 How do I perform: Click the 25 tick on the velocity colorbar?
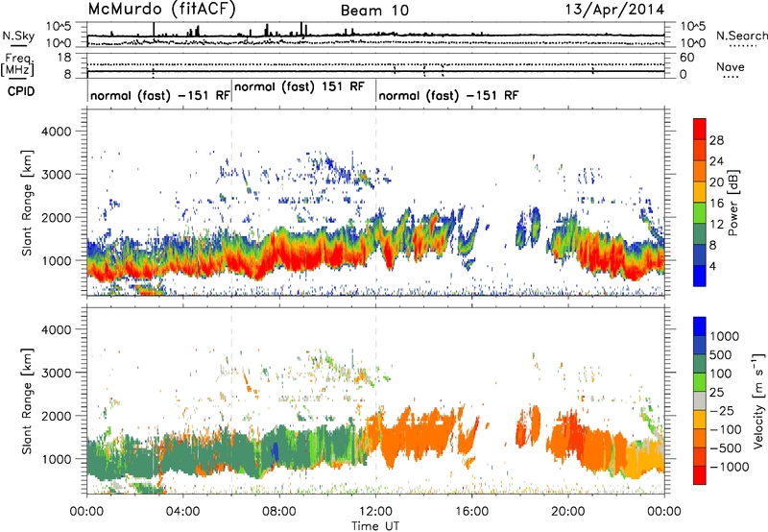pos(717,393)
